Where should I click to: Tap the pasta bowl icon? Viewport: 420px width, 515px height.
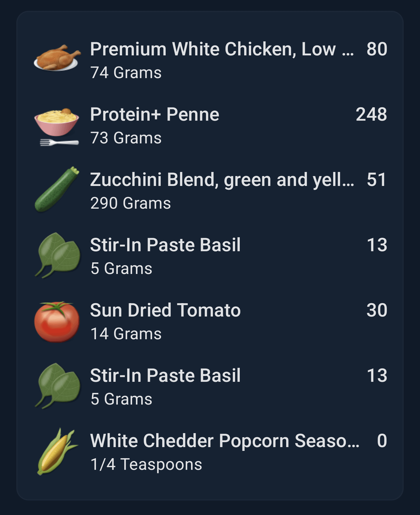pyautogui.click(x=57, y=127)
